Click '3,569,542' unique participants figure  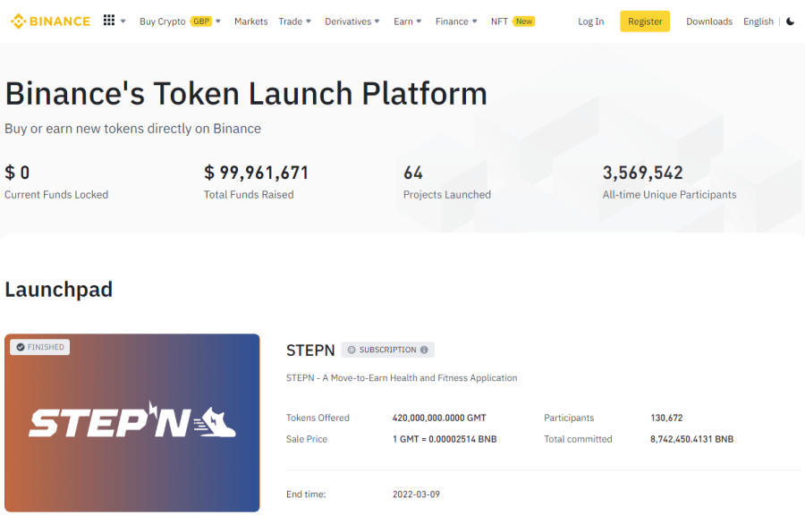coord(643,173)
